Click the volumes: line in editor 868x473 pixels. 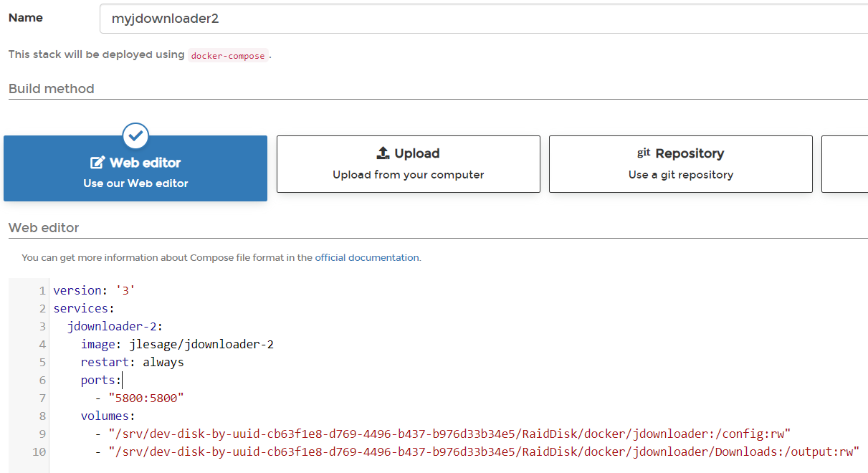[x=108, y=416]
